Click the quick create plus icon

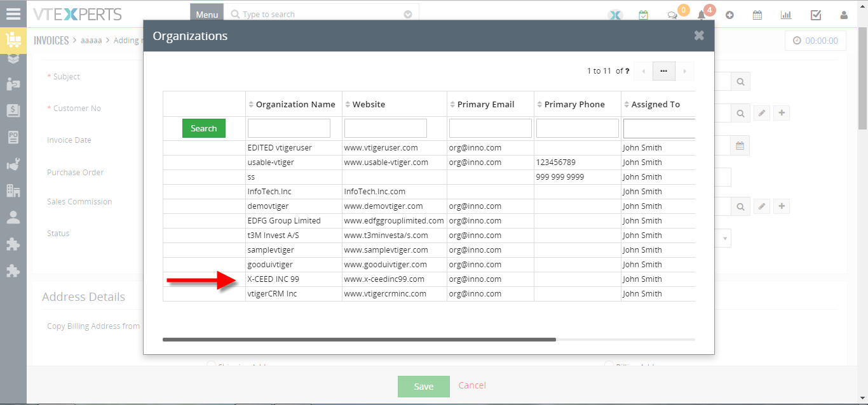(x=729, y=15)
